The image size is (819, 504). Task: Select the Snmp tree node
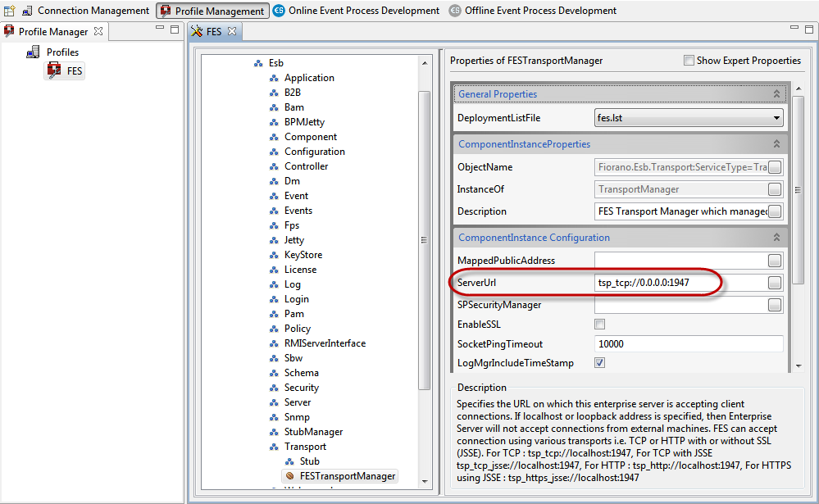(x=297, y=417)
